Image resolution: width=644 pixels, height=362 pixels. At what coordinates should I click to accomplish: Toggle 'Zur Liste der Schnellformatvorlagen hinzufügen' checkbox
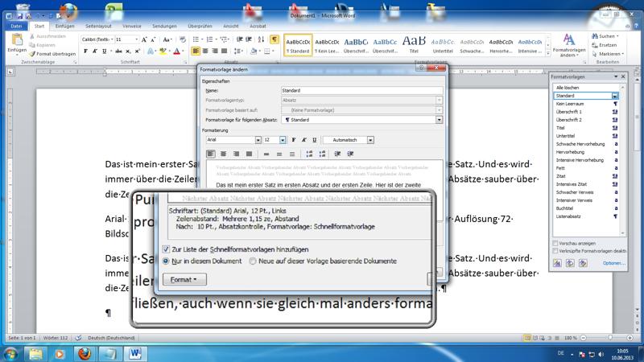[166, 249]
